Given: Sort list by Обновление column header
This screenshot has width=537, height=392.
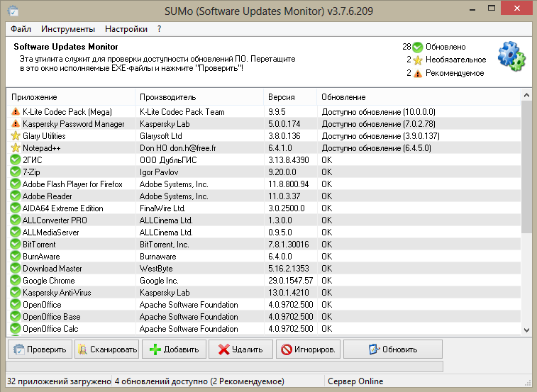Looking at the screenshot, I should click(x=419, y=96).
